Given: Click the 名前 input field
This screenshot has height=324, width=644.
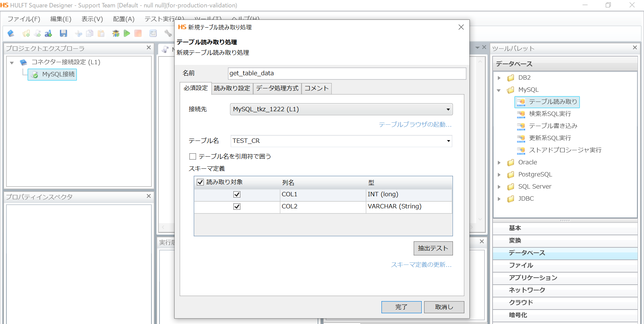Looking at the screenshot, I should click(x=347, y=74).
